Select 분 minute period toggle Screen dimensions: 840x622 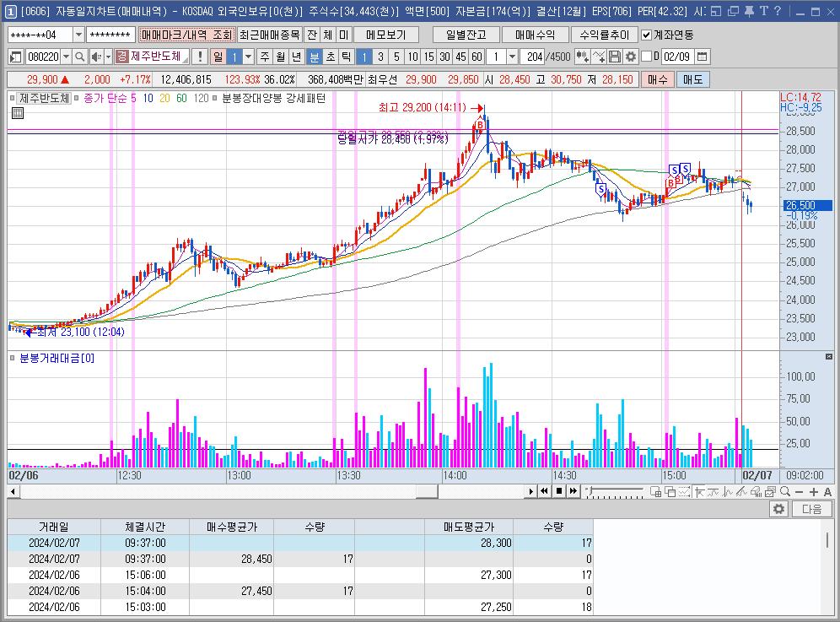(315, 57)
